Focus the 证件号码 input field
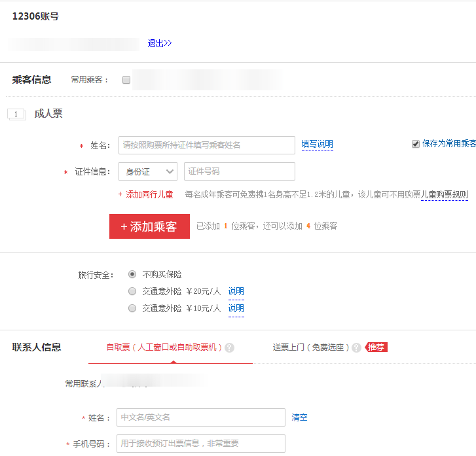This screenshot has height=456, width=476. click(x=239, y=171)
